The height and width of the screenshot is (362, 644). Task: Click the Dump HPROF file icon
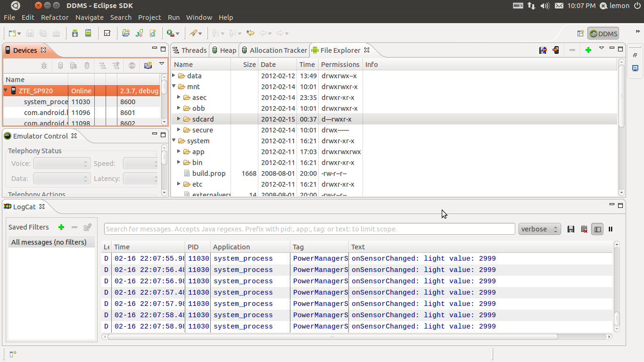(74, 66)
